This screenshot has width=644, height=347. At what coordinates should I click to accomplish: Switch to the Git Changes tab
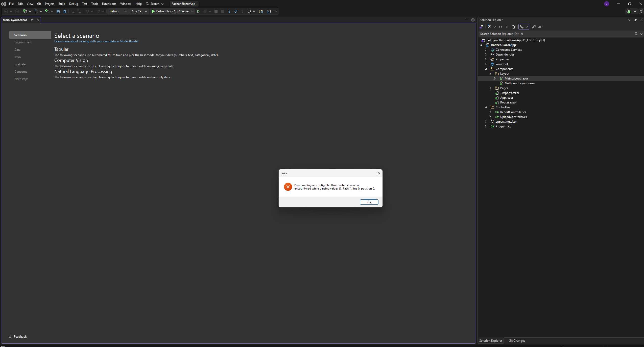coord(517,341)
